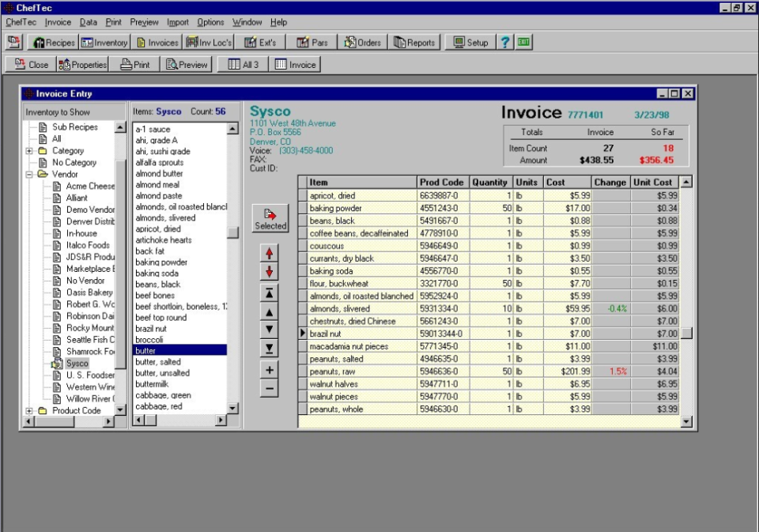Click cost $201.99 for peanuts, raw

click(568, 372)
